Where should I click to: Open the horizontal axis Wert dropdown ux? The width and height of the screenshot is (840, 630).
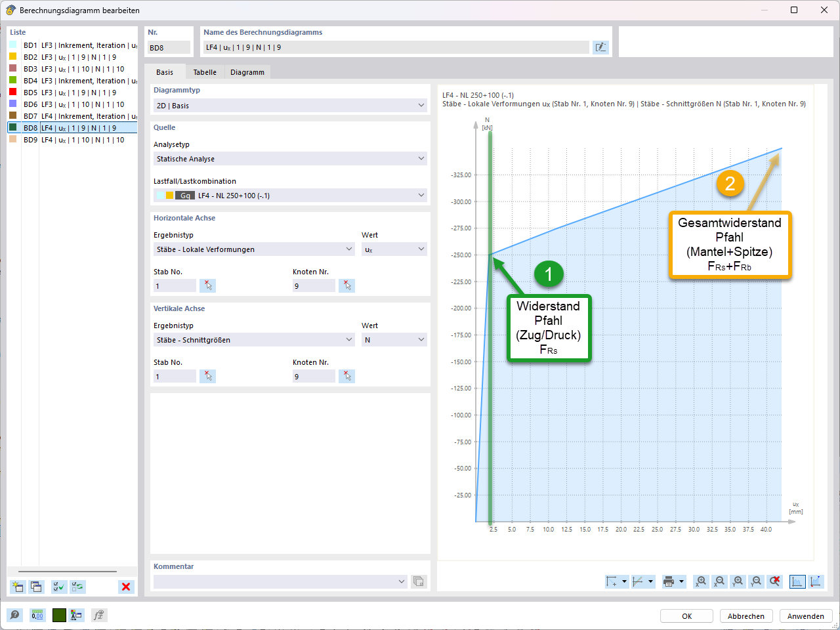tap(394, 249)
